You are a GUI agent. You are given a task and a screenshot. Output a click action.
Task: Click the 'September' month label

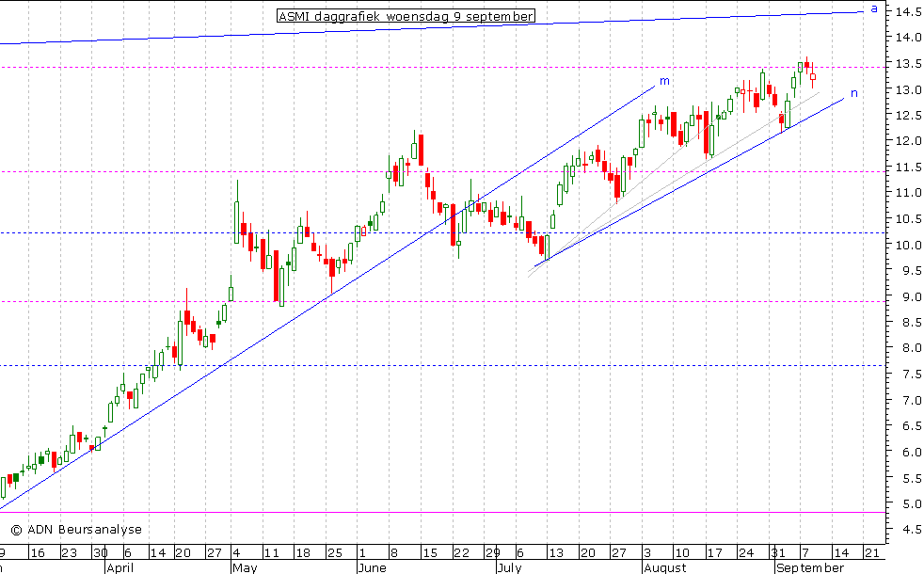pos(810,568)
